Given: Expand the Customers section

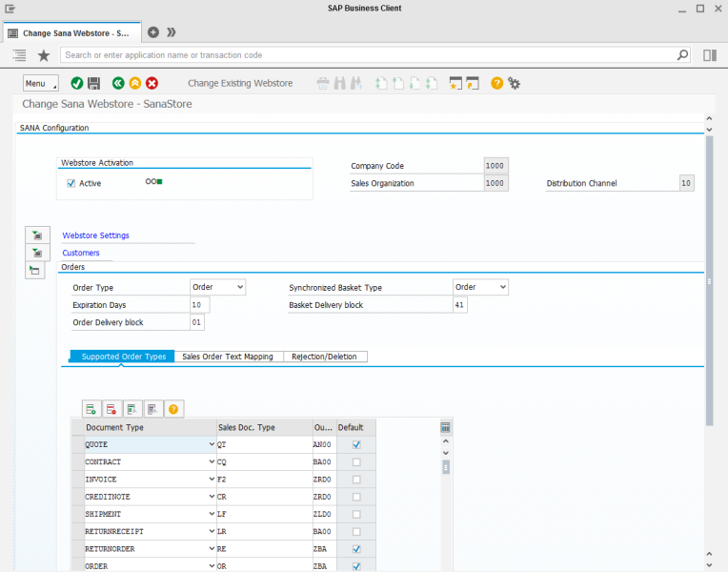Looking at the screenshot, I should 37,253.
